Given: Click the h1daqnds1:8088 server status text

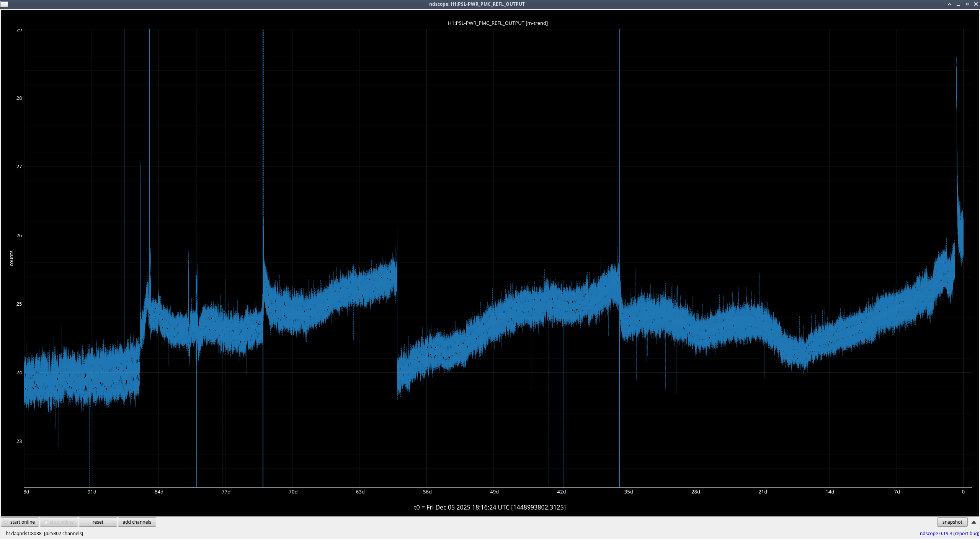Looking at the screenshot, I should click(x=24, y=533).
